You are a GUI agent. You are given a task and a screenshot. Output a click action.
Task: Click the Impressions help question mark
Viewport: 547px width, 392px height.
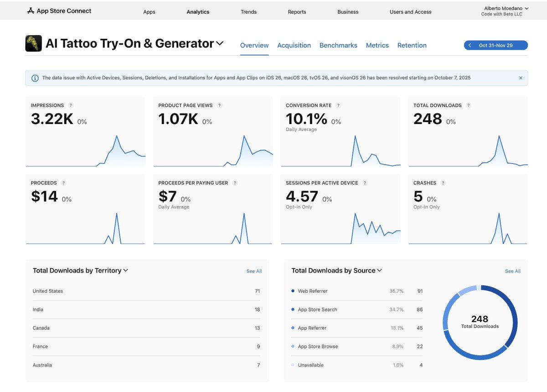pos(71,105)
